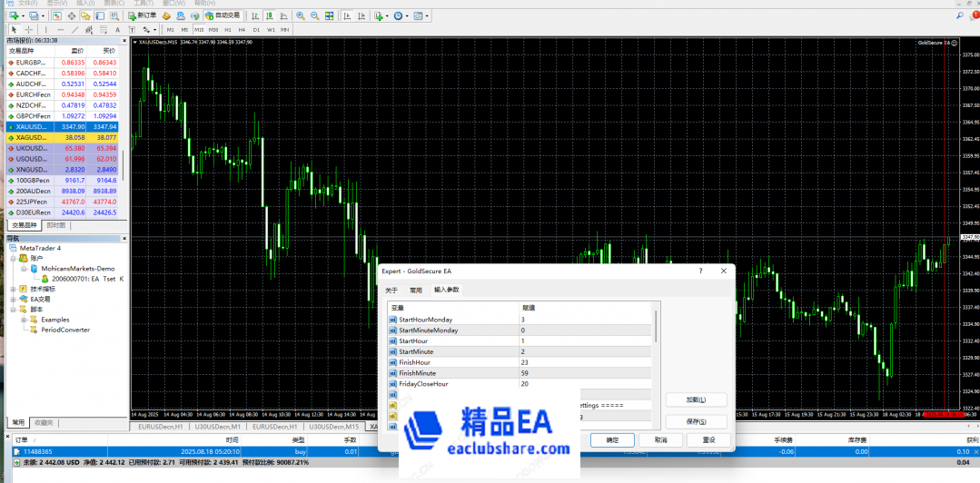
Task: Edit the StartHourMonday value 3
Action: tap(585, 320)
